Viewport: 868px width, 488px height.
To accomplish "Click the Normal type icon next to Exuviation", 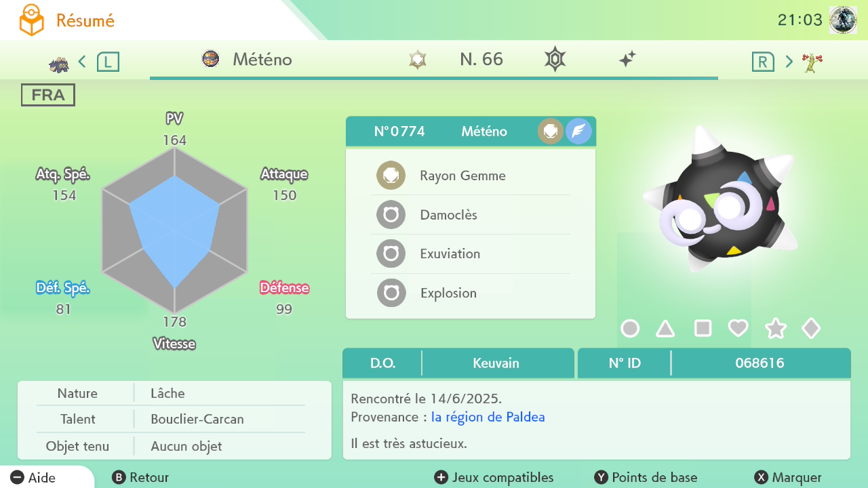I will [391, 254].
